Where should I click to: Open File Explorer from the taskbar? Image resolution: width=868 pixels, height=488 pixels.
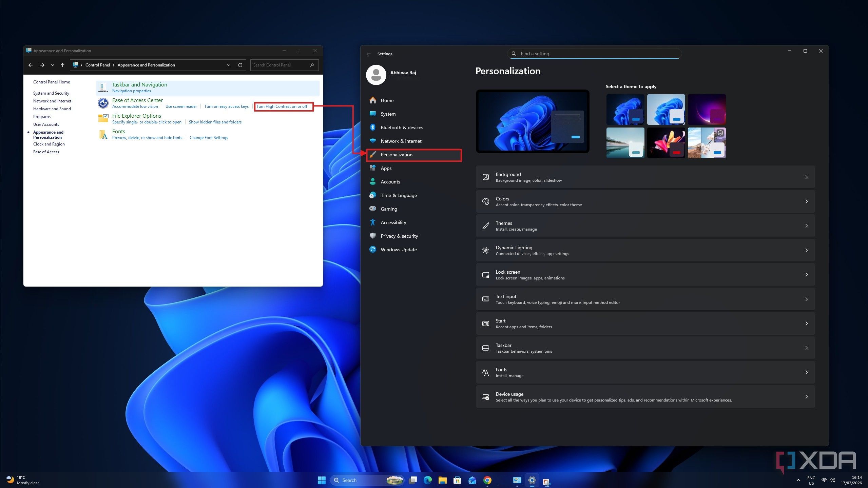point(442,480)
